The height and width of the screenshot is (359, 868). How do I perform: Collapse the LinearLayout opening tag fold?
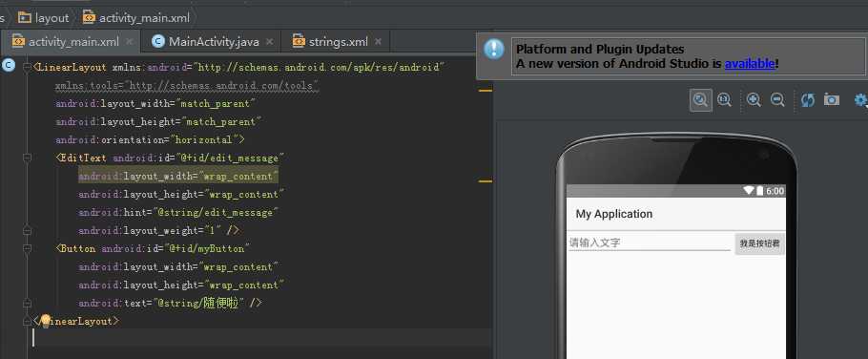click(27, 67)
